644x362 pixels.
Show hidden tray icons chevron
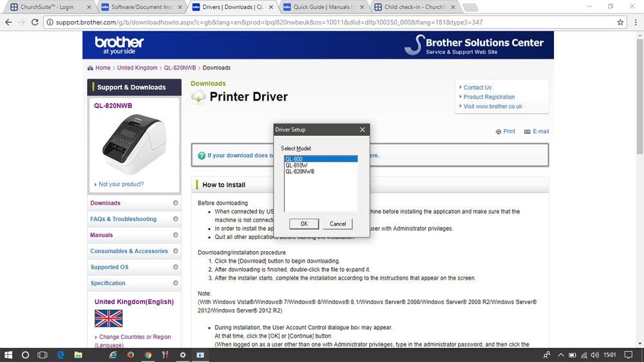561,355
